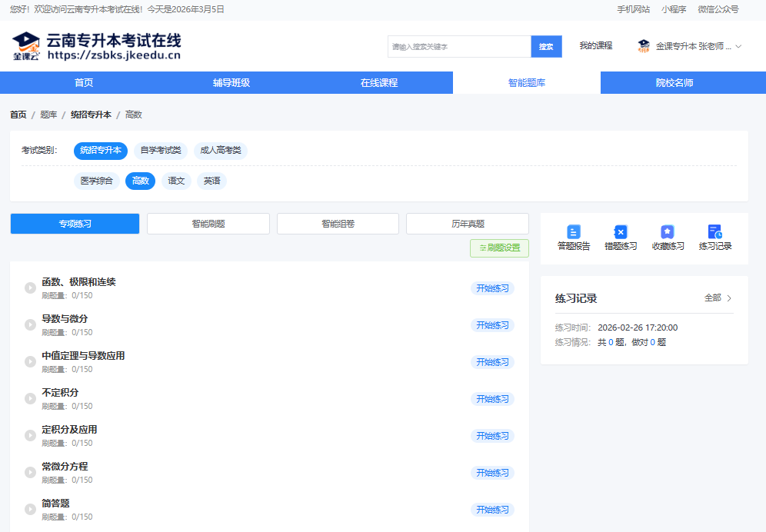Click the blue 搜索 button
The height and width of the screenshot is (532, 766).
[x=546, y=46]
